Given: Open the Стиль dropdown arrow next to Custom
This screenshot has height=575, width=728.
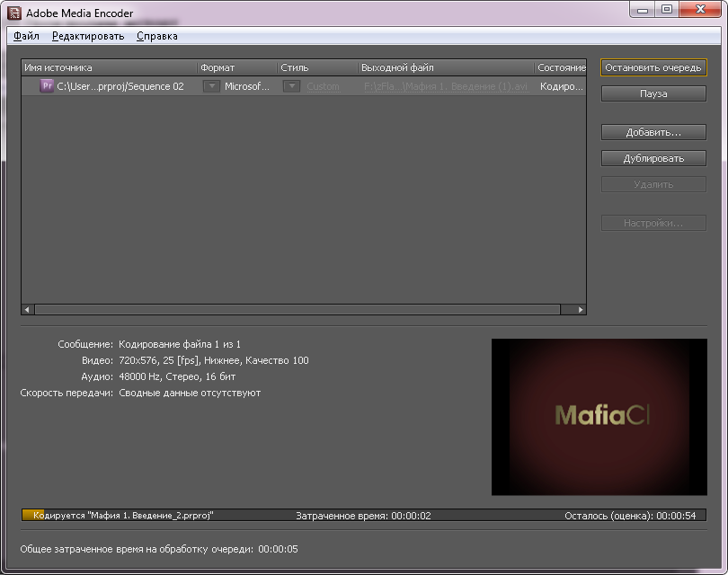Looking at the screenshot, I should (x=291, y=86).
